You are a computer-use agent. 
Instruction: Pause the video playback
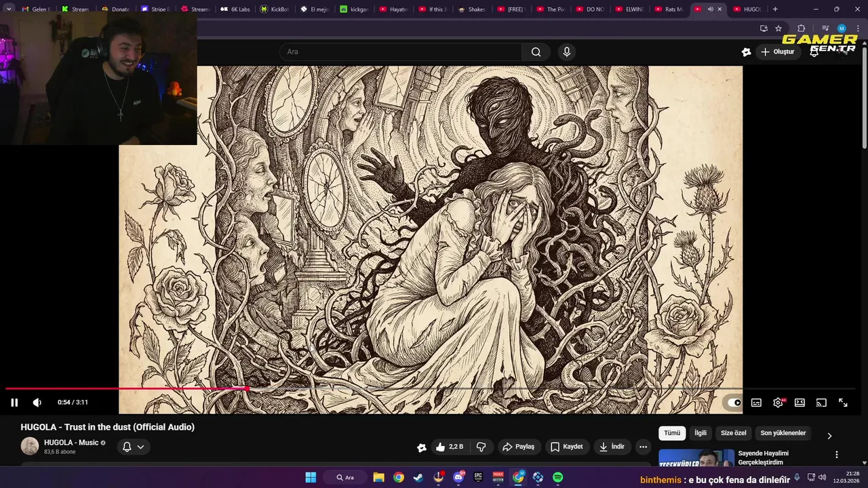pos(14,403)
